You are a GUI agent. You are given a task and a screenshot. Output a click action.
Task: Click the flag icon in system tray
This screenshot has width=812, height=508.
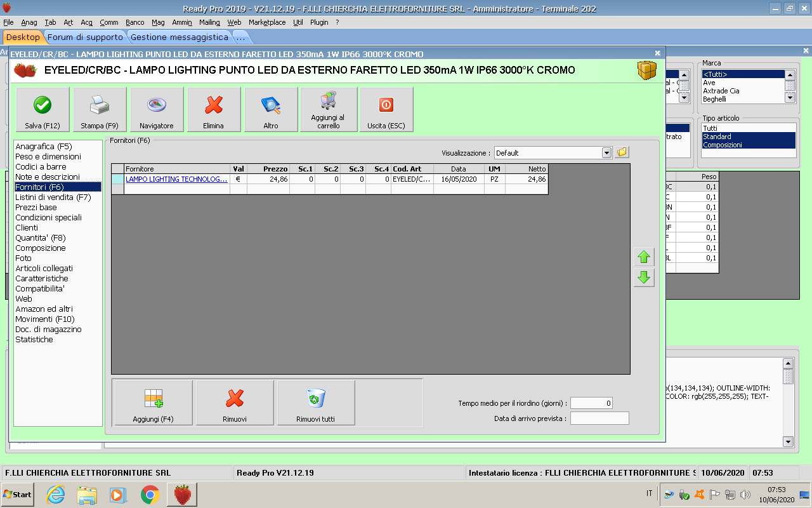point(714,494)
